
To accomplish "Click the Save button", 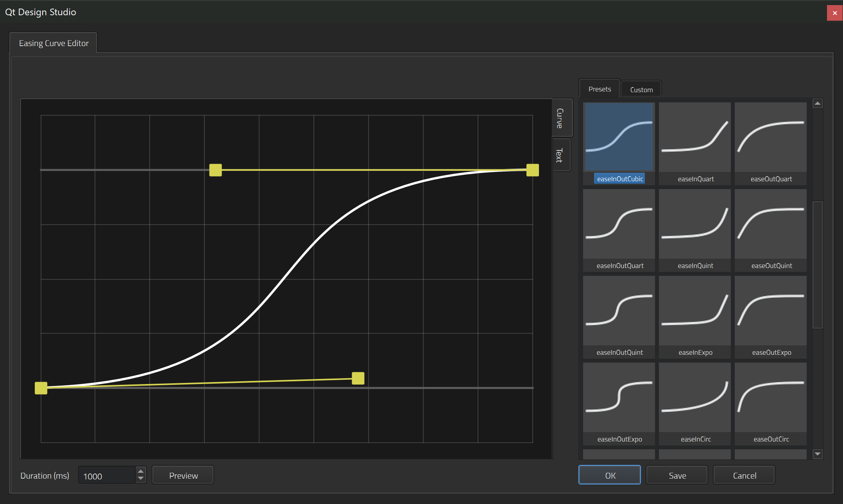I will coord(677,475).
